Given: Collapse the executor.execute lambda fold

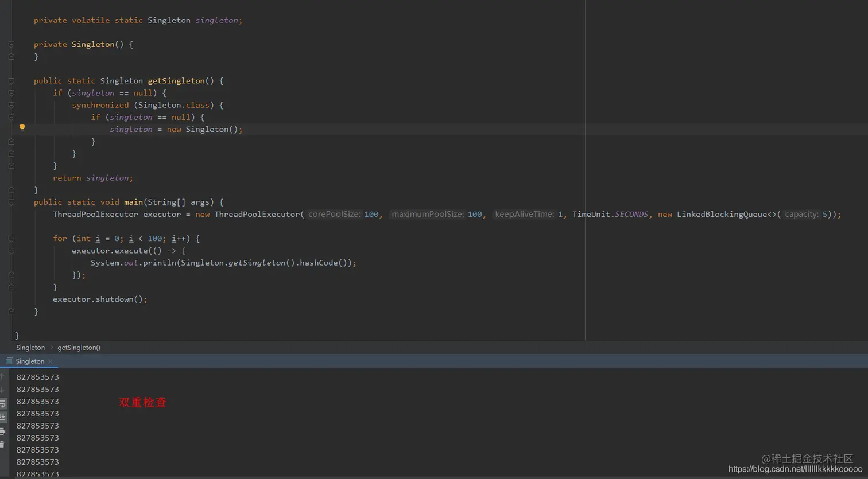Looking at the screenshot, I should click(11, 251).
